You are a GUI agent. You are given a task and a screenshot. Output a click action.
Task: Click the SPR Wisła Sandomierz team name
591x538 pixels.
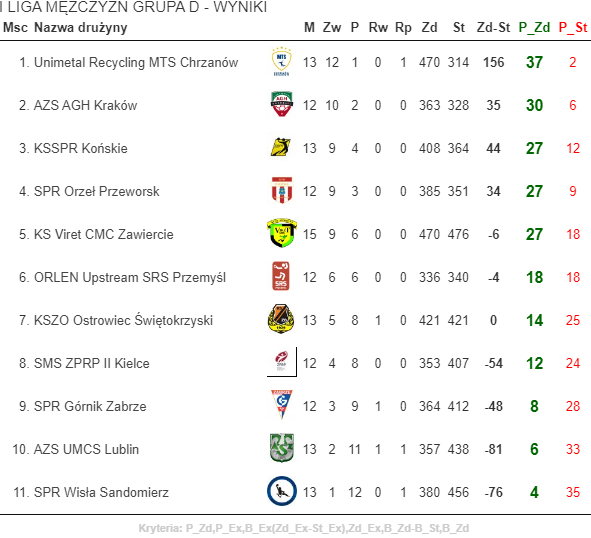coord(101,492)
